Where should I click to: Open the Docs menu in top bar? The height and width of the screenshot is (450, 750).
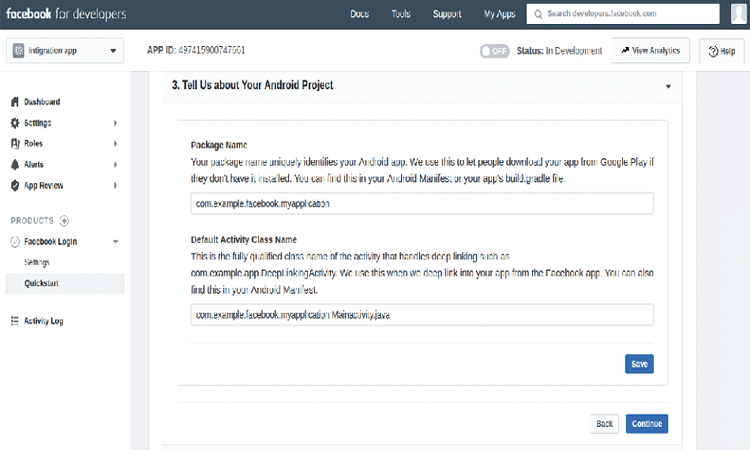click(360, 14)
